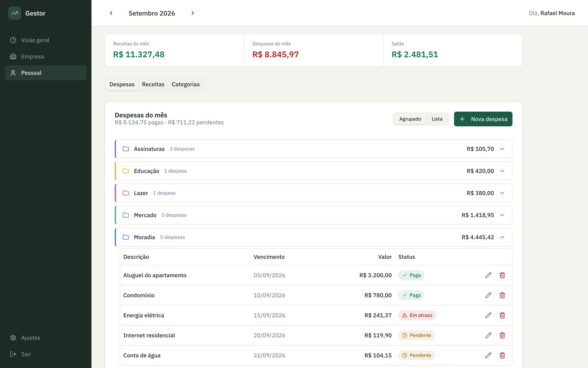Collapse the Moradia category chevron
The width and height of the screenshot is (588, 368).
502,237
